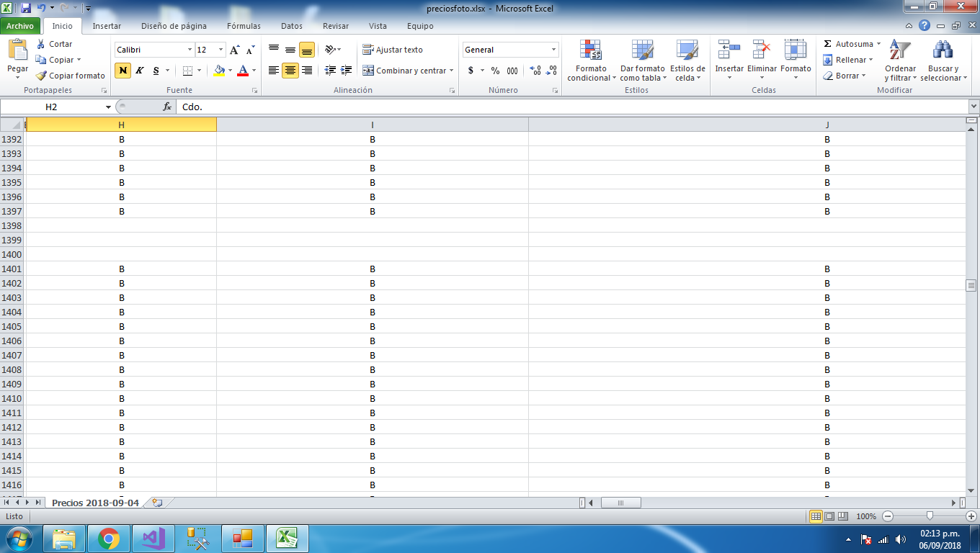Viewport: 980px width, 553px height.
Task: Click the Name Box showing H2
Action: click(x=51, y=107)
